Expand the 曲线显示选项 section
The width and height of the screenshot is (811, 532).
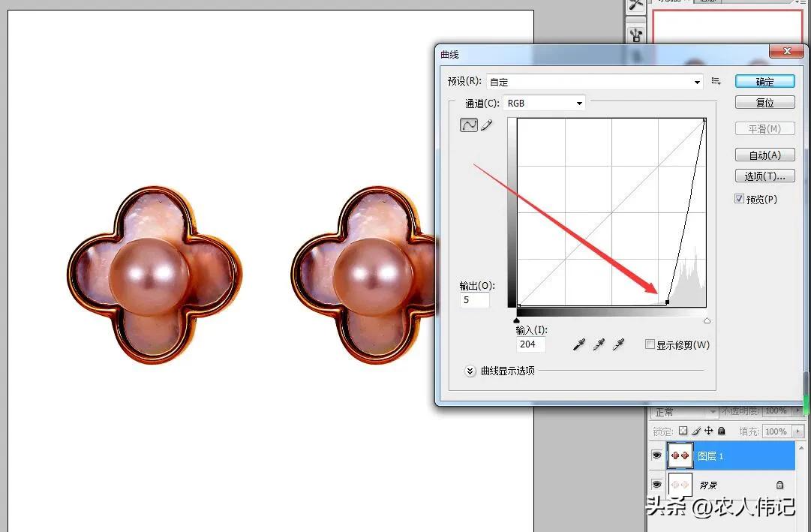point(470,371)
